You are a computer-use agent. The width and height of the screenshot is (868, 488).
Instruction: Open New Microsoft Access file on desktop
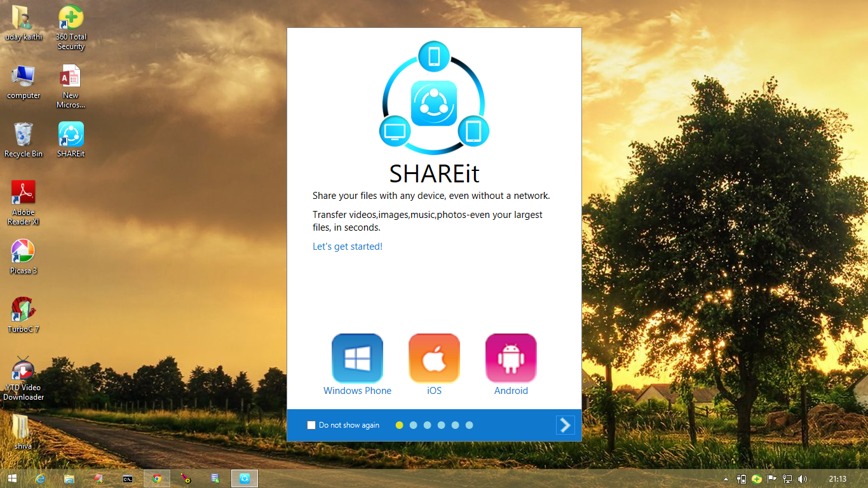(71, 87)
